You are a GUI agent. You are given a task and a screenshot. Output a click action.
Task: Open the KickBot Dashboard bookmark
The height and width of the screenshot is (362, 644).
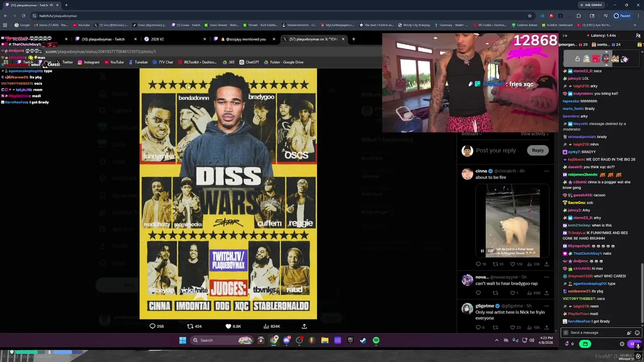point(556,25)
